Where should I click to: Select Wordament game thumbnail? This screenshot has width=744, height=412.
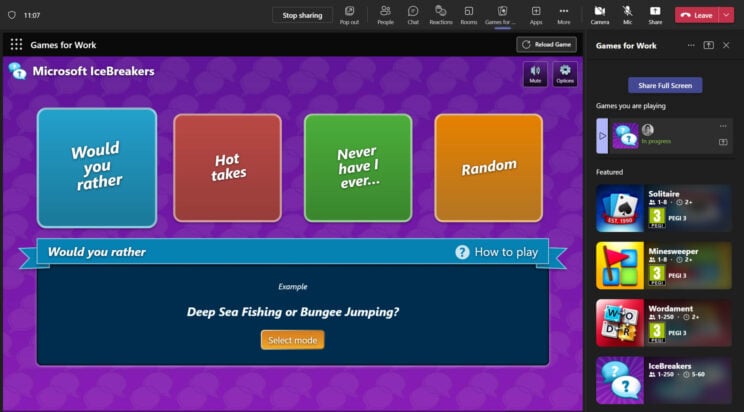[620, 323]
